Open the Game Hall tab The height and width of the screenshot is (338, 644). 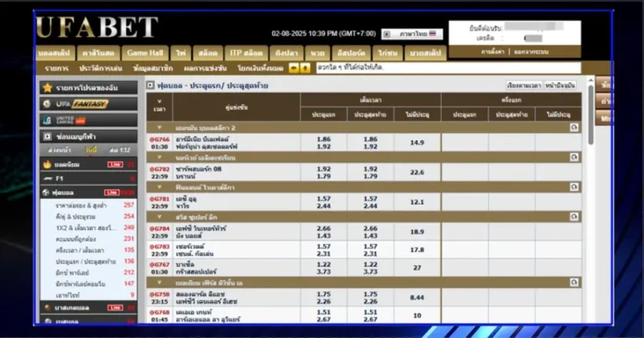click(144, 52)
